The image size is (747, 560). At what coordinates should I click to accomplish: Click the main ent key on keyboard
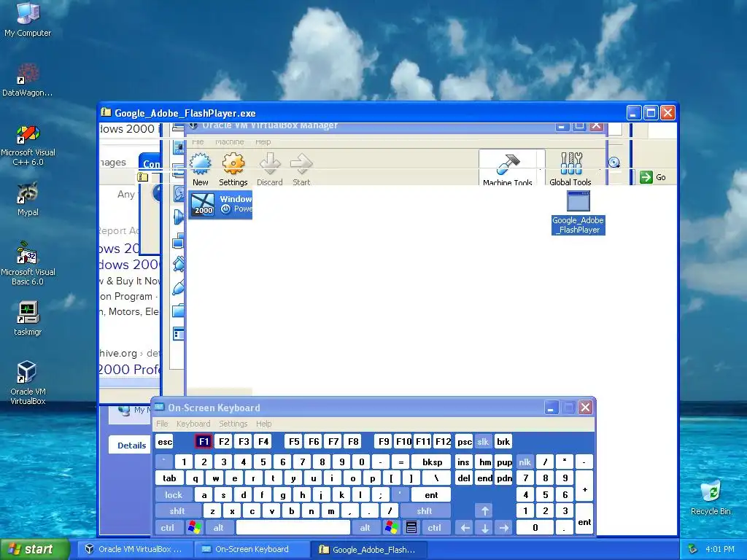[x=431, y=495]
